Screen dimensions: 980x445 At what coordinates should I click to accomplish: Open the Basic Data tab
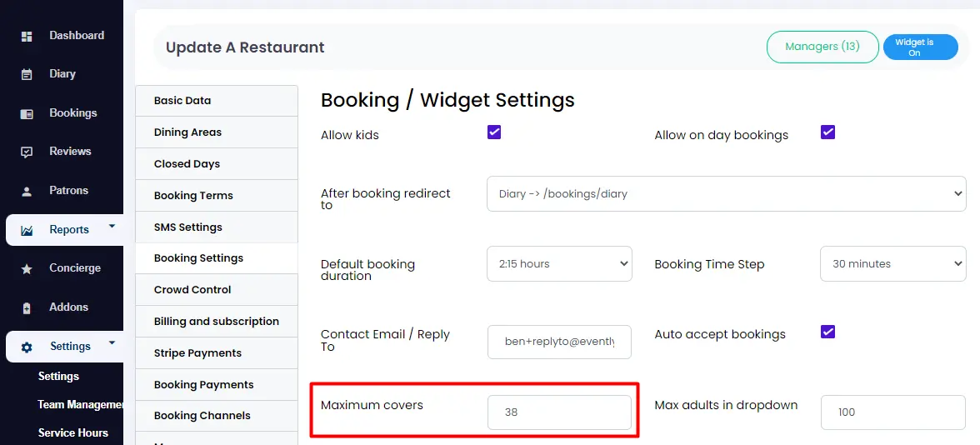point(217,101)
